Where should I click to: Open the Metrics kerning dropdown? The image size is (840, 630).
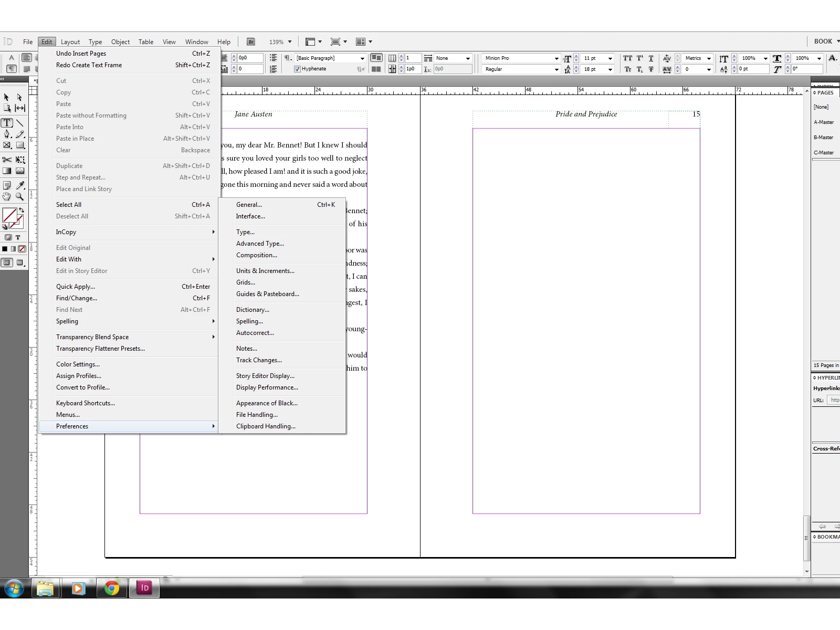(x=709, y=58)
